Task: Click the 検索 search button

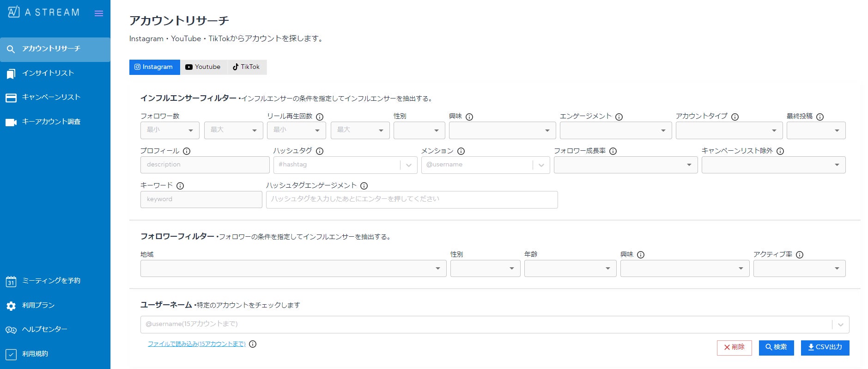Action: point(776,347)
